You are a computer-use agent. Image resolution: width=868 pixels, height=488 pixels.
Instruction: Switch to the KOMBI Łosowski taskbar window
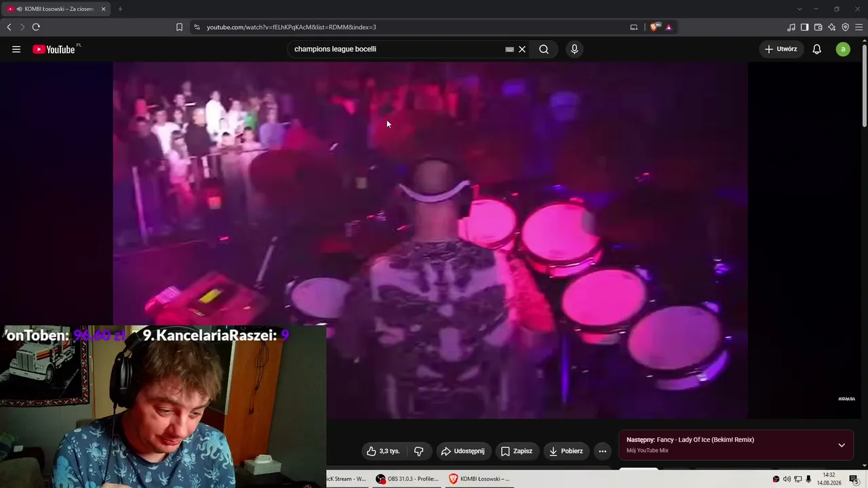[x=479, y=479]
